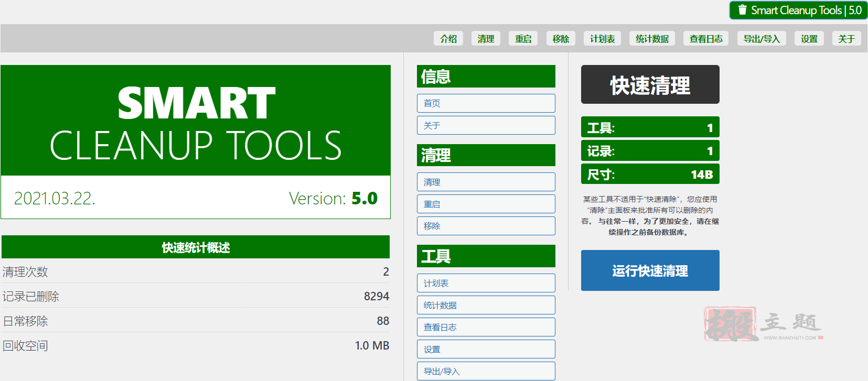Click the Smart Cleanup Tools 5.0 badge text
Screen dimensions: 868x381
point(806,10)
